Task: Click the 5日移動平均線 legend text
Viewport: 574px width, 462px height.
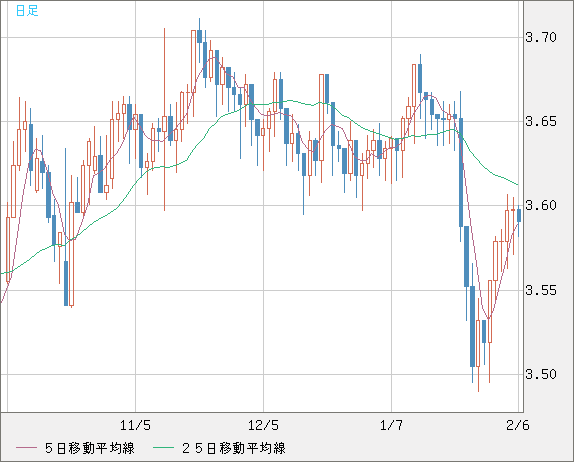Action: [90, 448]
